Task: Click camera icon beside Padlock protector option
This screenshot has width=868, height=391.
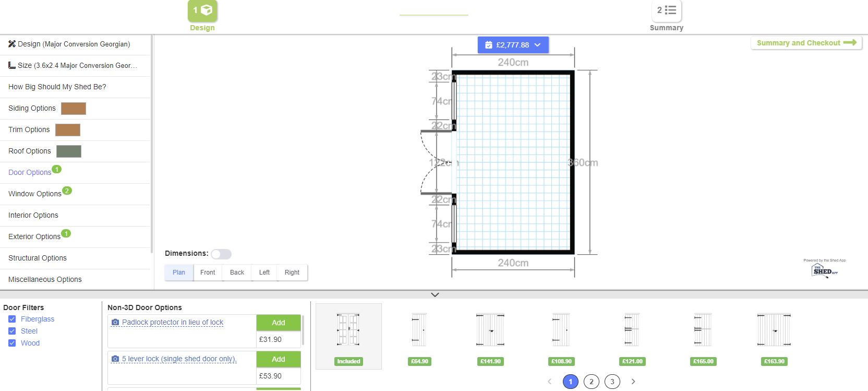Action: click(x=115, y=323)
